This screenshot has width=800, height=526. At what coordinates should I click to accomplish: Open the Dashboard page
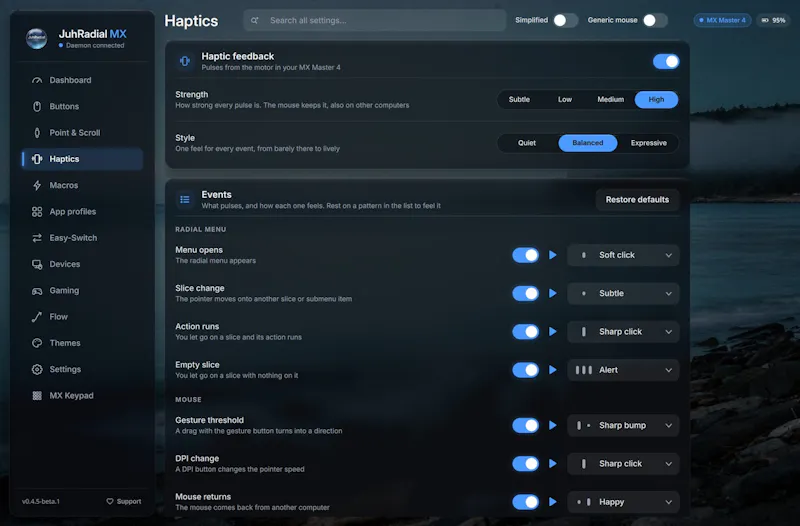tap(82, 80)
